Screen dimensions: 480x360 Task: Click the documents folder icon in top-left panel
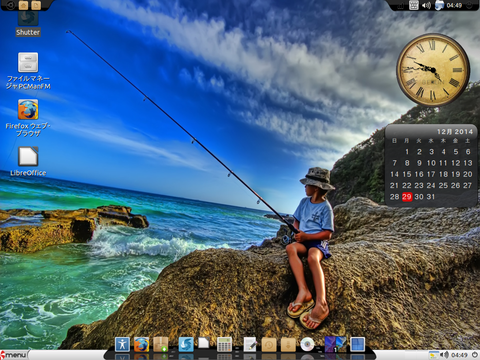[36, 5]
